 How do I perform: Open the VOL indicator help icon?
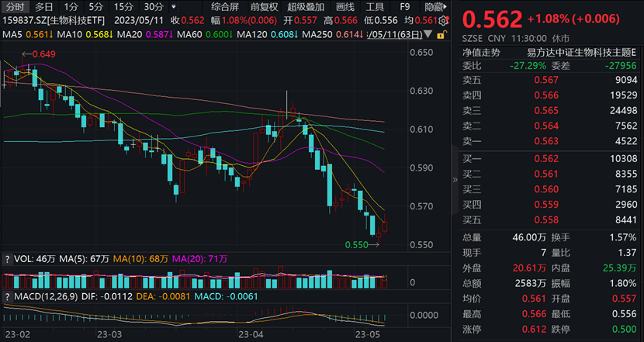tap(6, 260)
